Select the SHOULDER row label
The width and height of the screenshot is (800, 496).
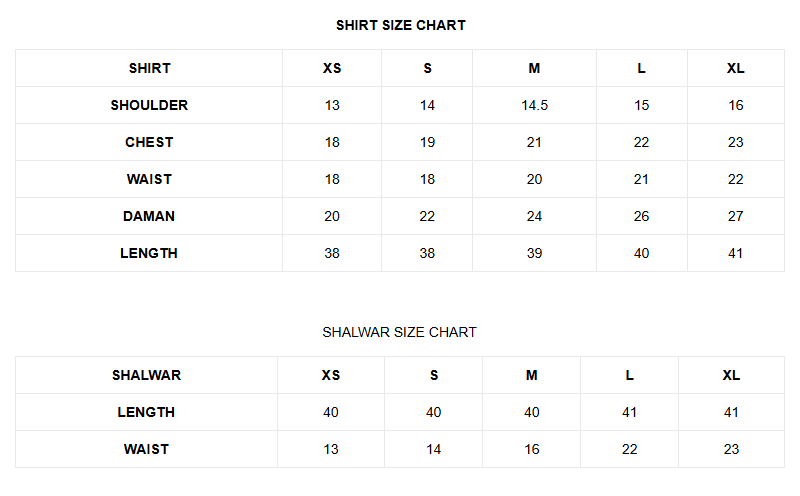coord(149,105)
